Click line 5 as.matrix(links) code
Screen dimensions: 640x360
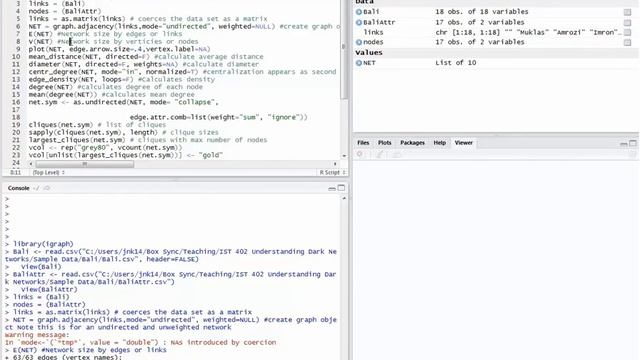click(148, 19)
